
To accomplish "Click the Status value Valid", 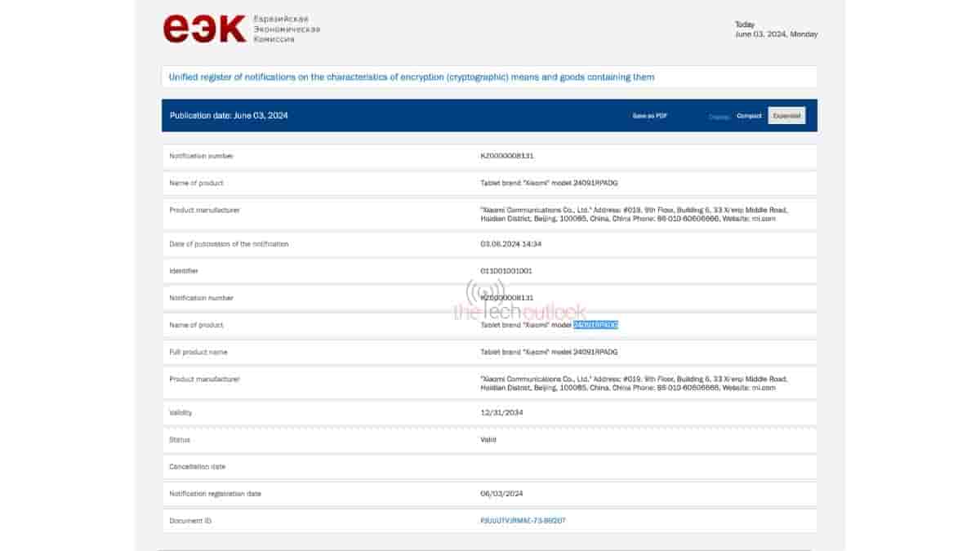I will [x=488, y=440].
